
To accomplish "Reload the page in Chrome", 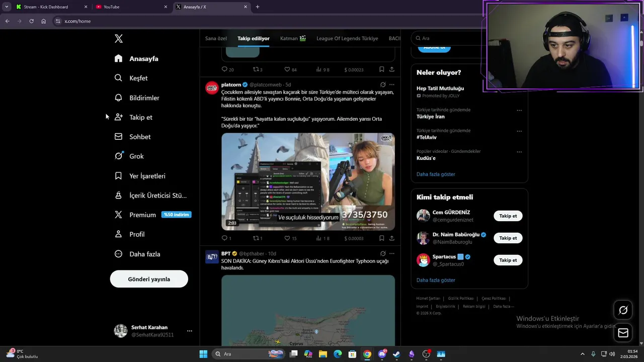I will tap(31, 21).
